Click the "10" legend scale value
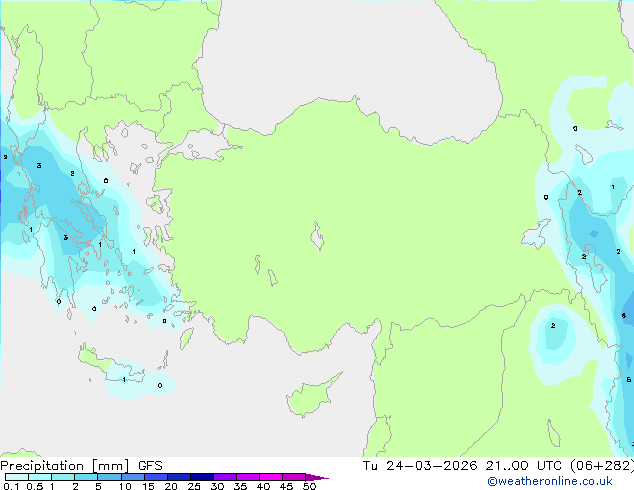 125,486
